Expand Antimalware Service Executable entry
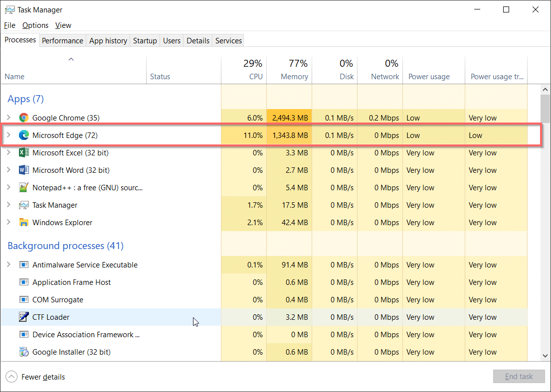551x392 pixels. 8,265
